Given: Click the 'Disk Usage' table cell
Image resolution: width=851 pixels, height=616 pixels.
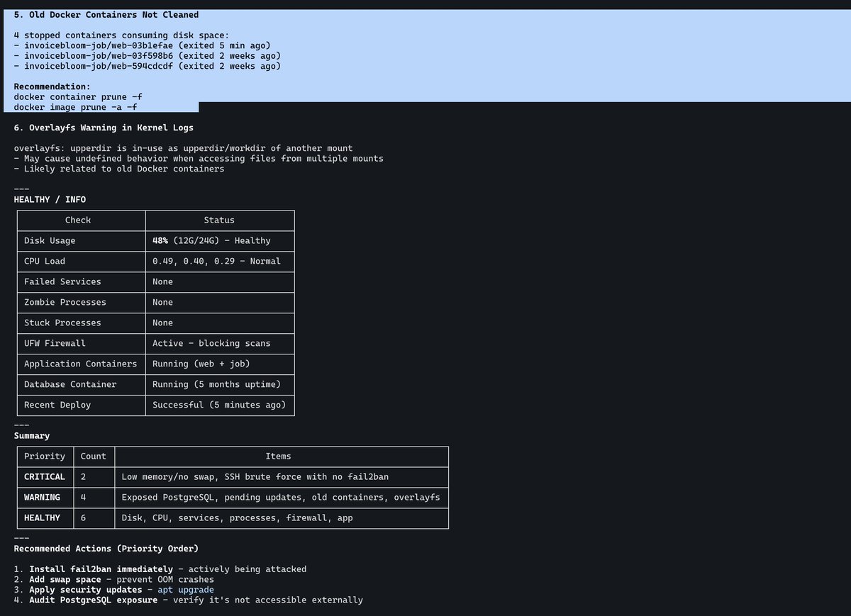Looking at the screenshot, I should pos(48,240).
